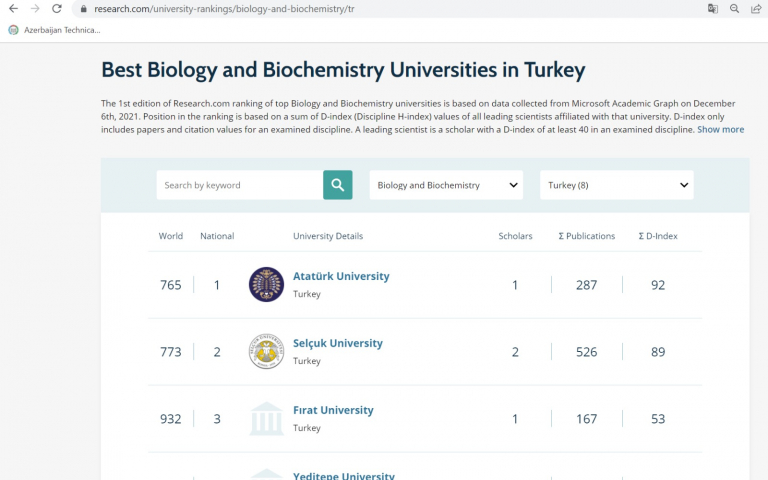The height and width of the screenshot is (480, 768).
Task: Open the Fırat University link
Action: (333, 410)
